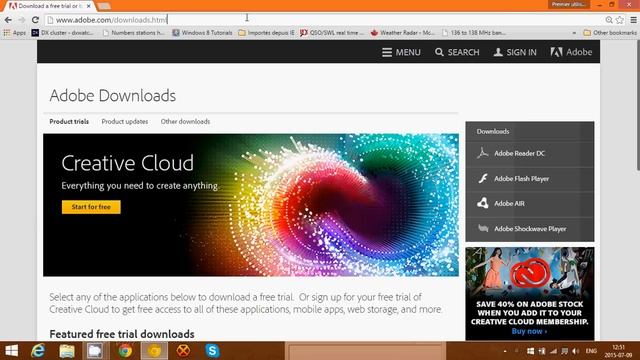Click the Featured free trial downloads heading
Screen dimensions: 640x360
[122, 334]
